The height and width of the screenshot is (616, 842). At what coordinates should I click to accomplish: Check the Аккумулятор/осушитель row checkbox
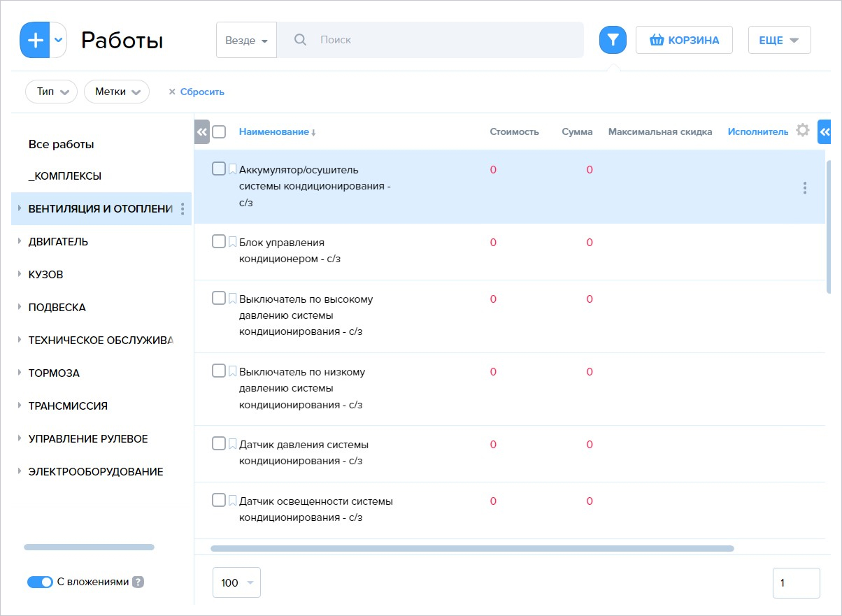click(219, 169)
